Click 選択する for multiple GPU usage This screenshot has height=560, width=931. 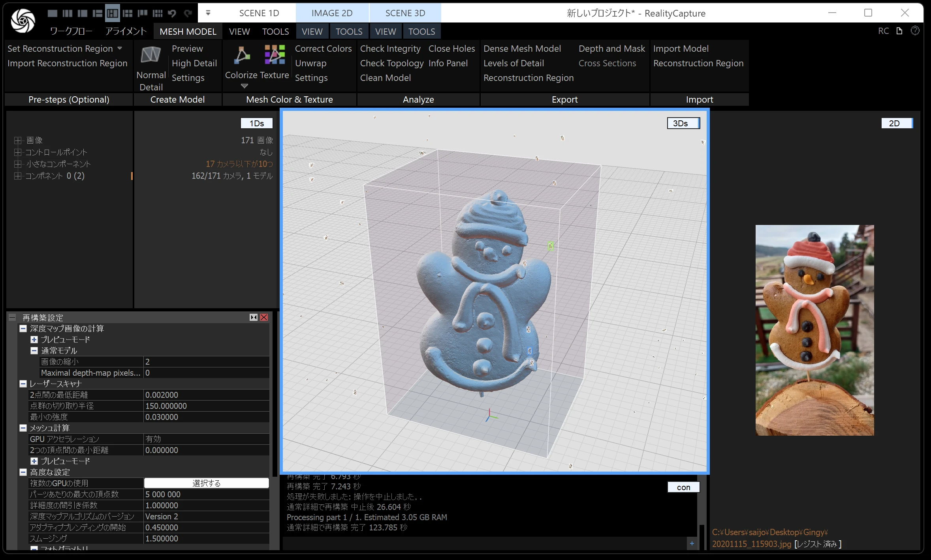point(206,483)
